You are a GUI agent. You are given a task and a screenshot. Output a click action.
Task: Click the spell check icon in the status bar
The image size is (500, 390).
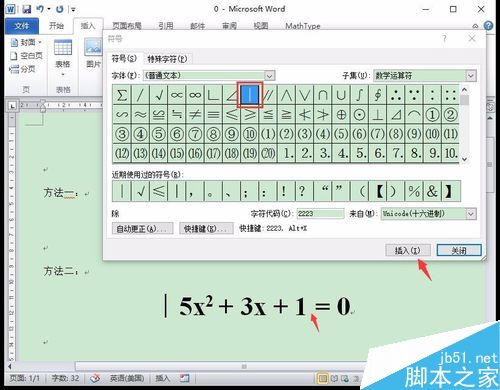tap(95, 378)
